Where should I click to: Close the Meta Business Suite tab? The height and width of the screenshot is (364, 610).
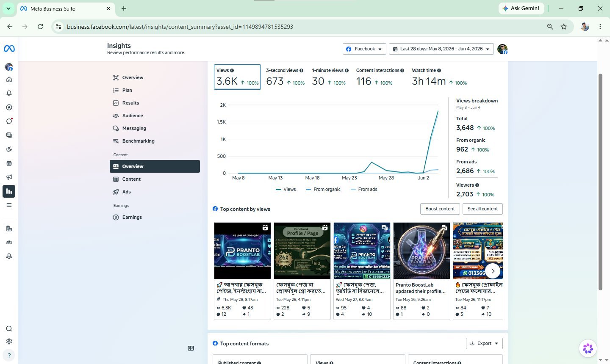coord(108,8)
